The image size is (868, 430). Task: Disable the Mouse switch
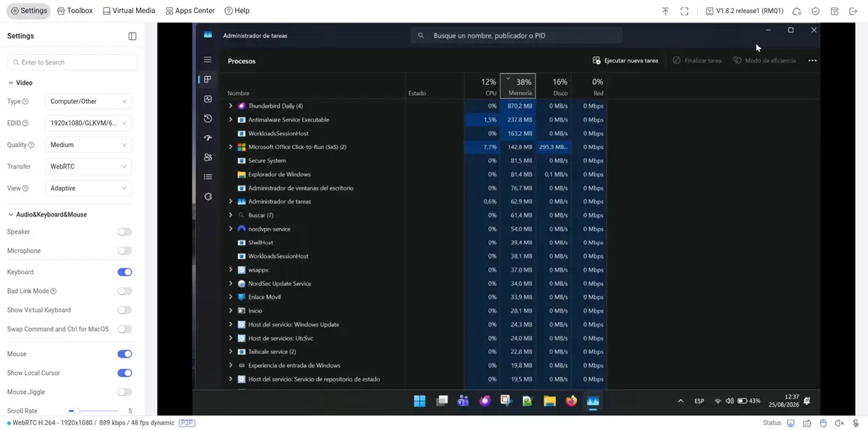[124, 354]
